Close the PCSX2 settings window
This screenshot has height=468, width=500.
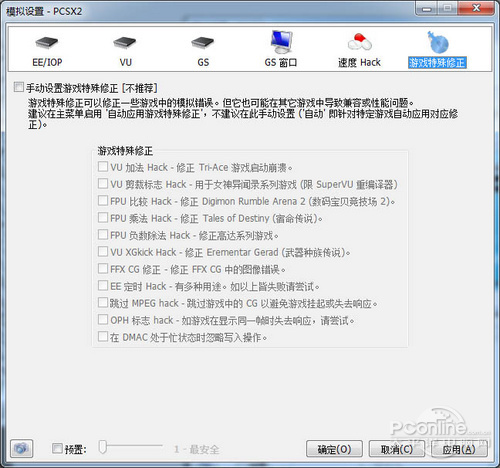click(477, 8)
